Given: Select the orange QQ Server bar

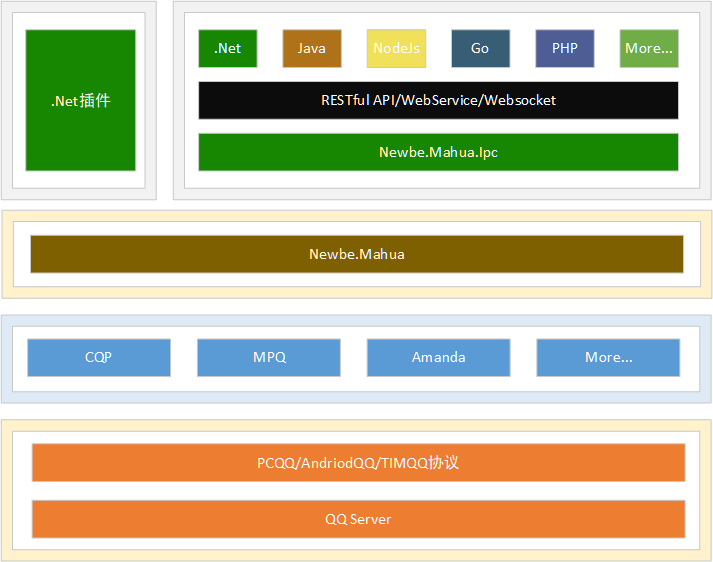Looking at the screenshot, I should click(x=358, y=519).
